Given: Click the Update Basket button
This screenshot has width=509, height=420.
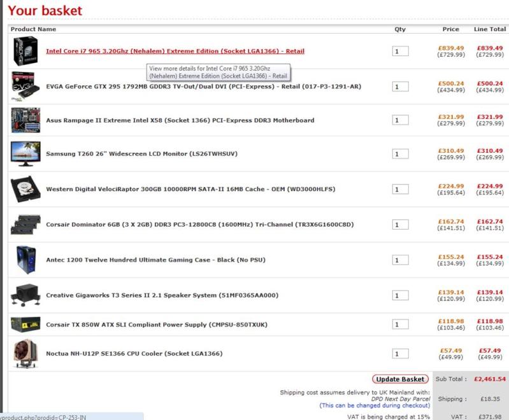Looking at the screenshot, I should pyautogui.click(x=399, y=379).
